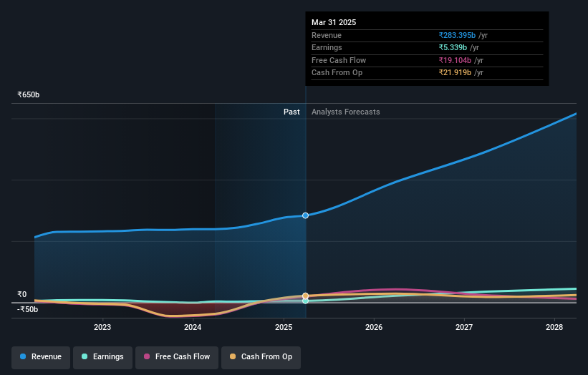Click the Mar 31 2025 tooltip date

(x=334, y=22)
